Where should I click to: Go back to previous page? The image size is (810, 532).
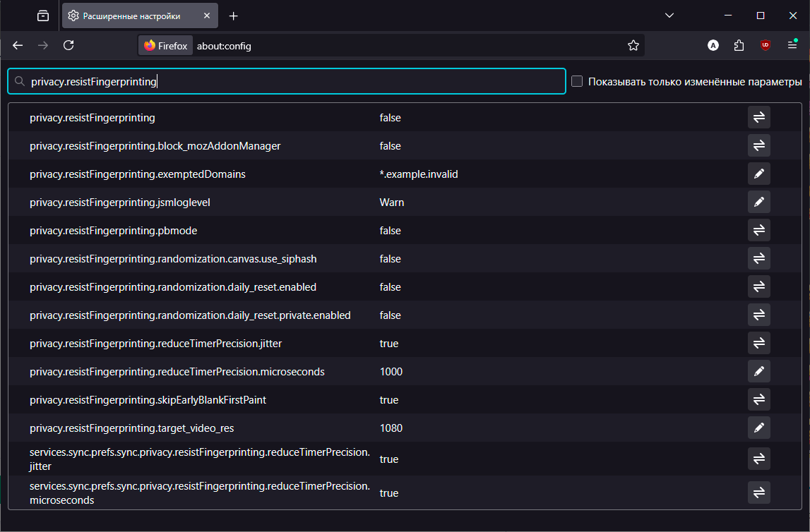[18, 46]
